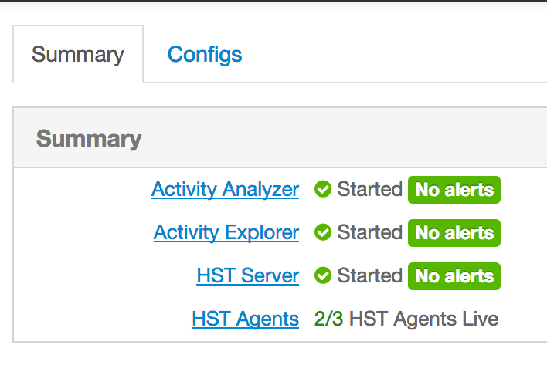This screenshot has width=547, height=392.
Task: Click Started status text of Activity Analyzer
Action: click(369, 189)
